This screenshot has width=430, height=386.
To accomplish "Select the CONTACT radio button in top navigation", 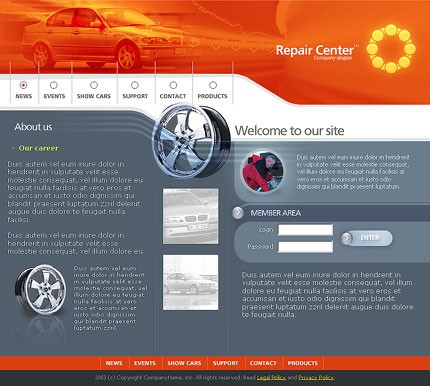I will point(173,85).
